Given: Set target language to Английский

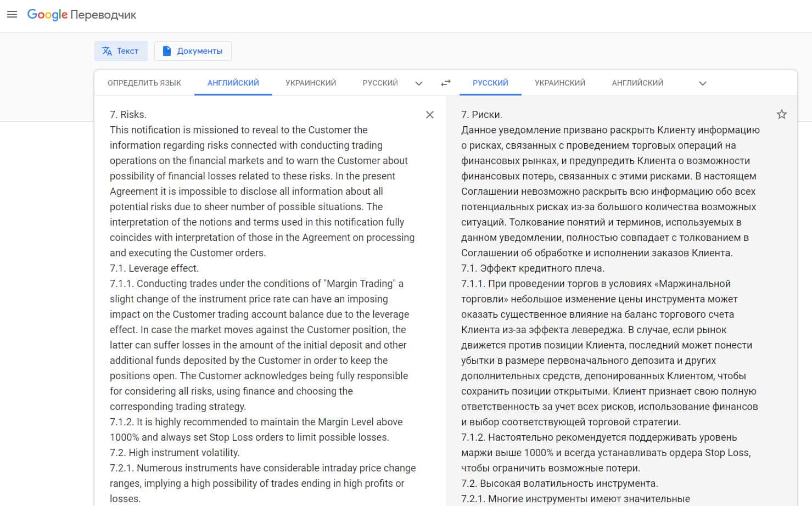Looking at the screenshot, I should tap(637, 83).
